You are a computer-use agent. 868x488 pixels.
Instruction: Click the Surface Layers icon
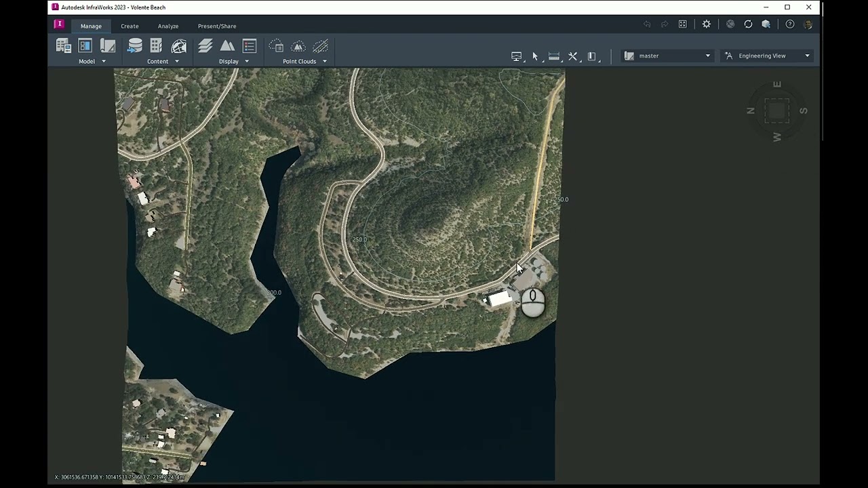tap(205, 46)
